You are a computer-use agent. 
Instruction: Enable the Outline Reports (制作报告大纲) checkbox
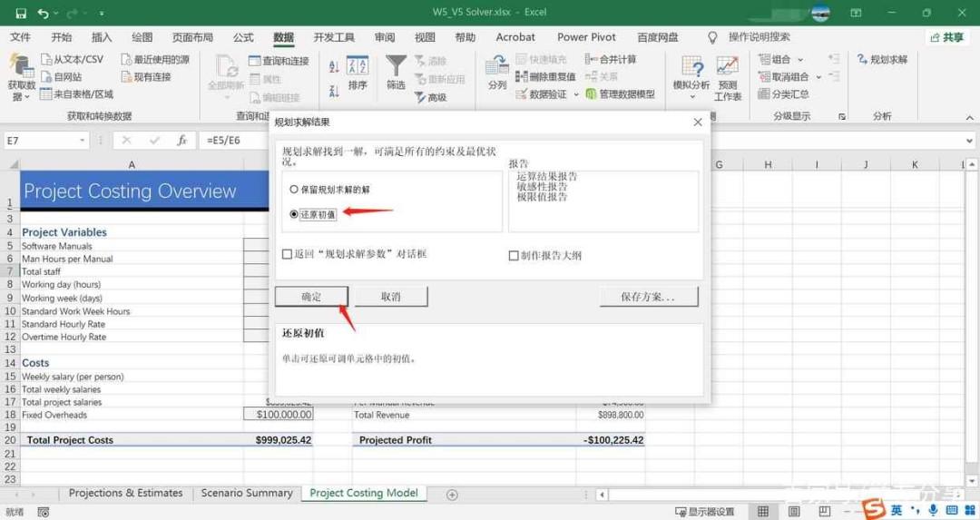513,255
